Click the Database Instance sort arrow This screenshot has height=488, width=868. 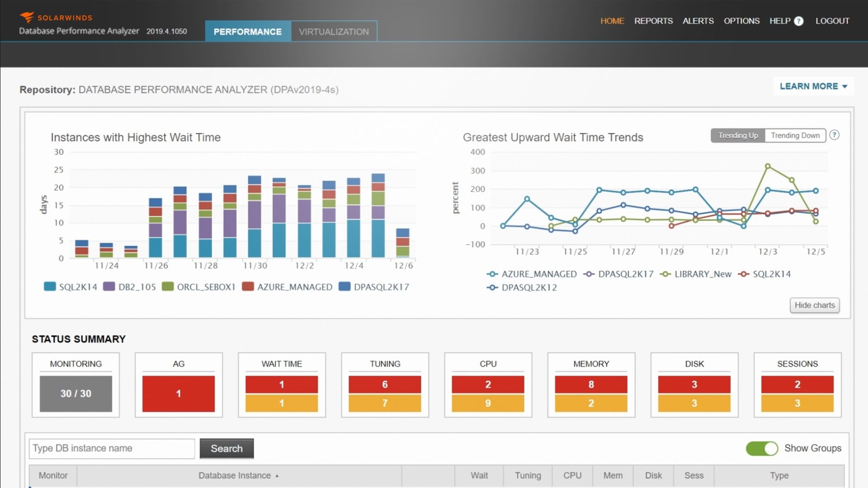point(277,476)
